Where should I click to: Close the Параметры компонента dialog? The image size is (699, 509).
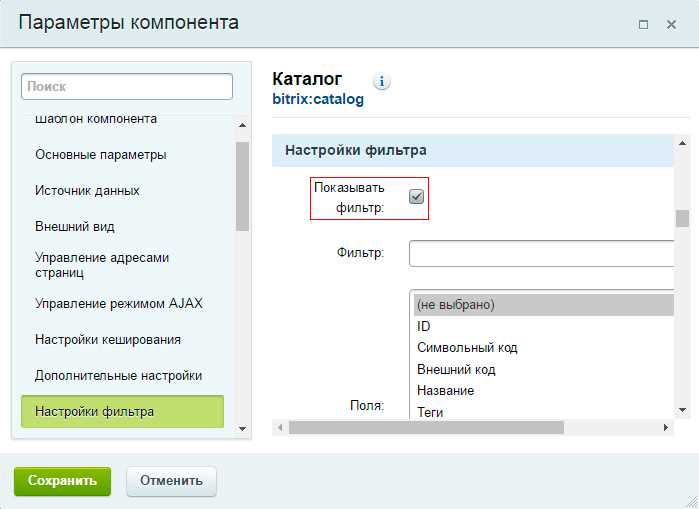(671, 25)
